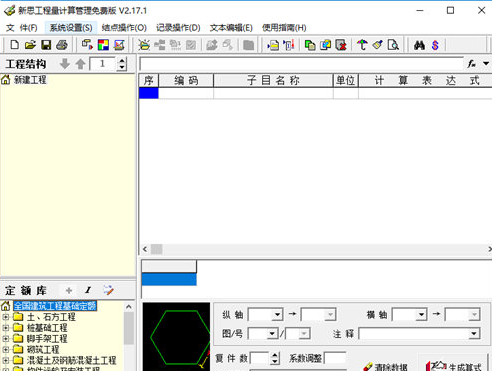
Task: Select 全国建筑工程基础定额 in the library tree
Action: click(55, 306)
